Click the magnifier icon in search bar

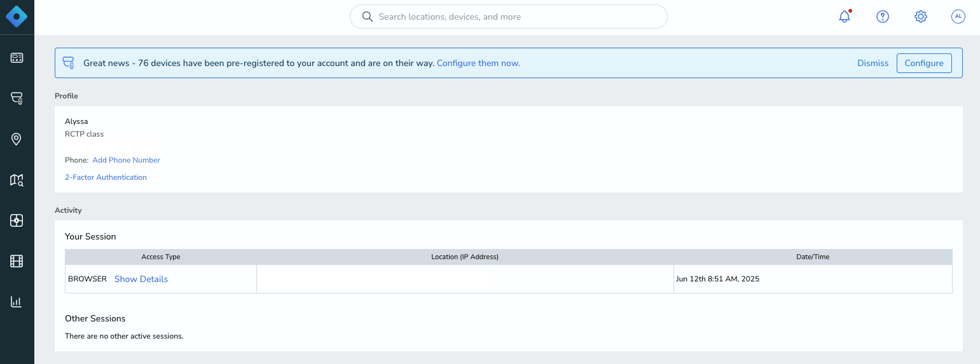pyautogui.click(x=367, y=17)
